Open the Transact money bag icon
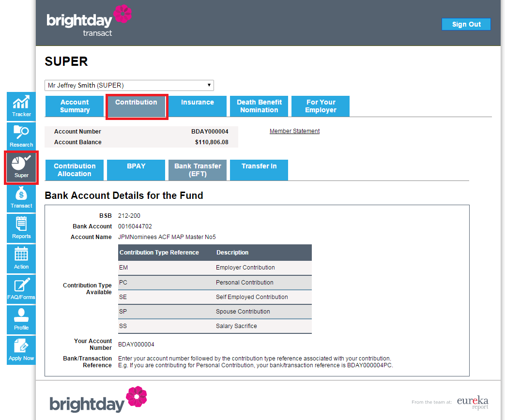Image resolution: width=505 pixels, height=420 pixels. pos(21,198)
